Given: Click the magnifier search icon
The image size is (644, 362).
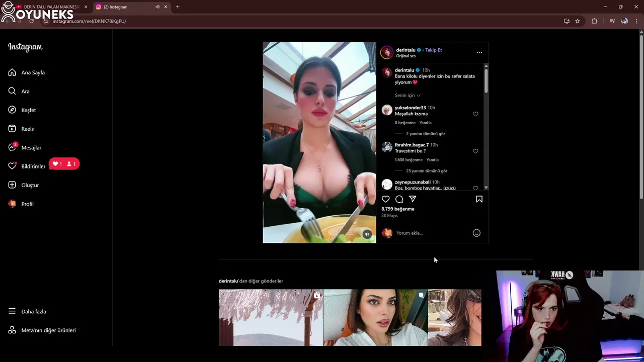Looking at the screenshot, I should [x=12, y=91].
